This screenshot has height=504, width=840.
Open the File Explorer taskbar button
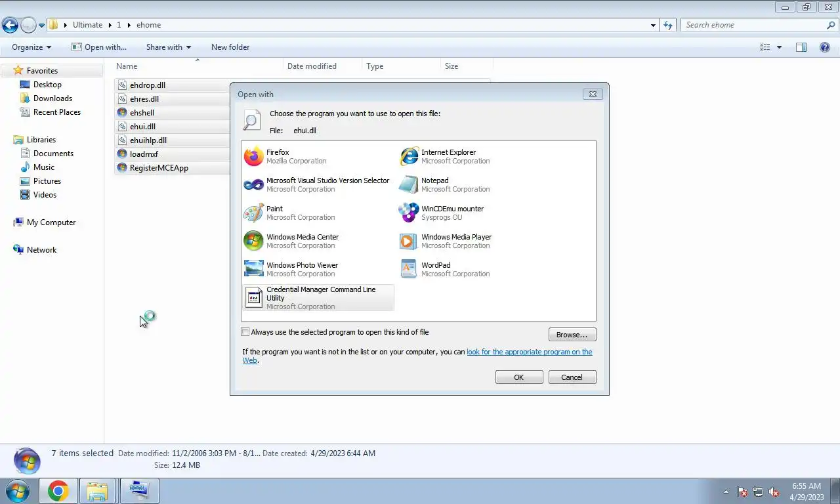(97, 491)
